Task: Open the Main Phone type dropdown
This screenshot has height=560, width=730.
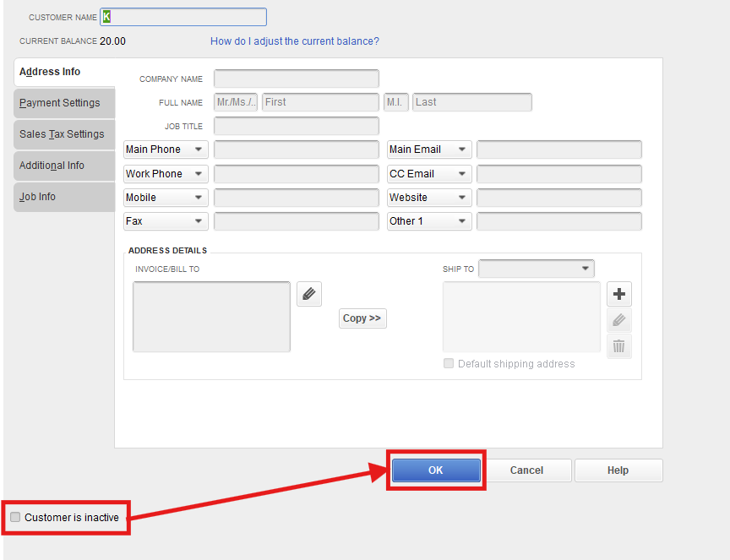Action: tap(166, 150)
